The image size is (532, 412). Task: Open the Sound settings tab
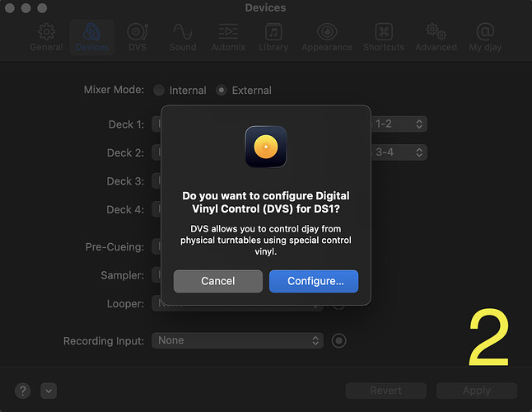pyautogui.click(x=182, y=37)
